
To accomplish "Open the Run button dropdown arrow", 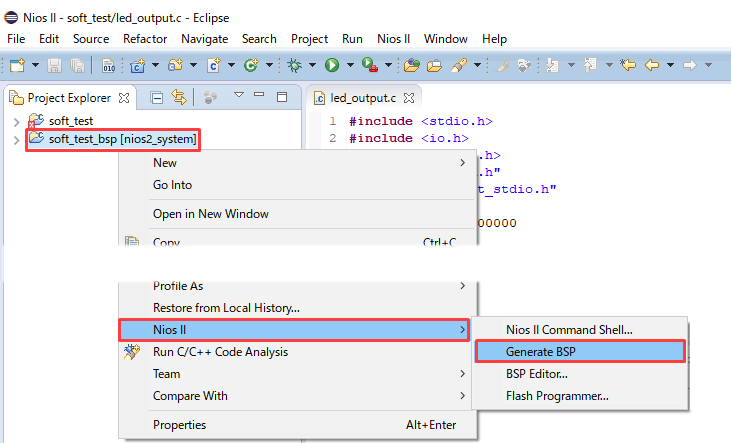I will click(350, 66).
